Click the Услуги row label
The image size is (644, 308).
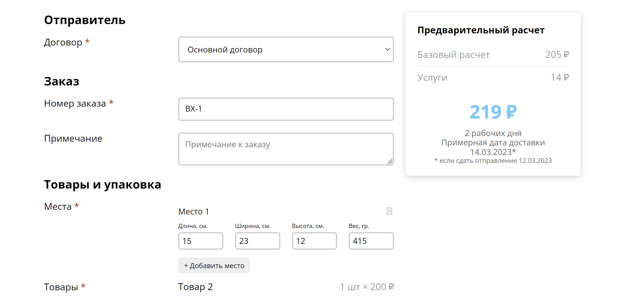(432, 77)
